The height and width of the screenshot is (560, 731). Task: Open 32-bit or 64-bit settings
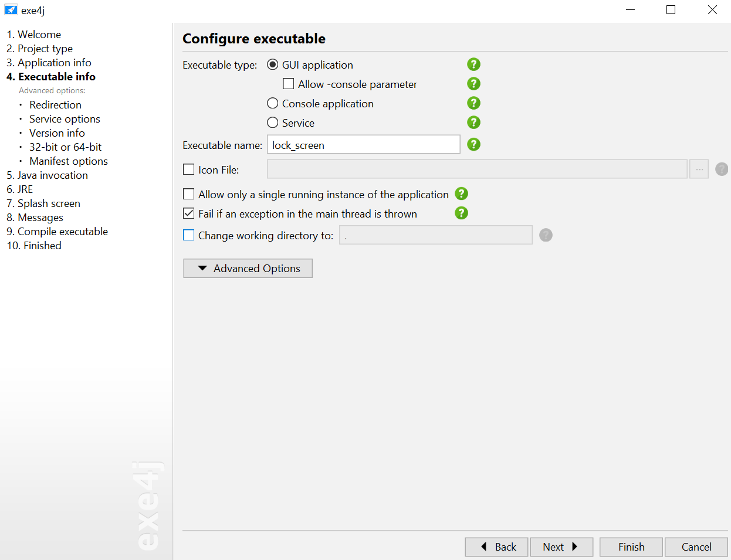[65, 147]
